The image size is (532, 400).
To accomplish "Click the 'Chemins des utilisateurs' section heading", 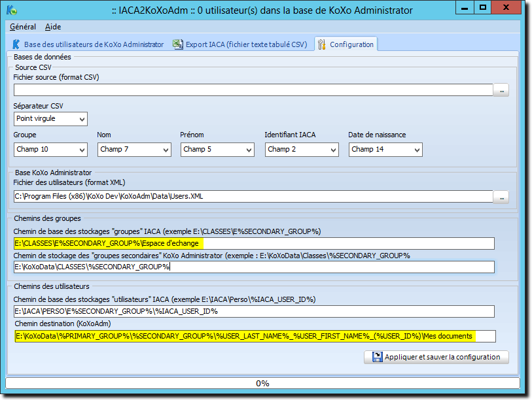I will pos(52,286).
